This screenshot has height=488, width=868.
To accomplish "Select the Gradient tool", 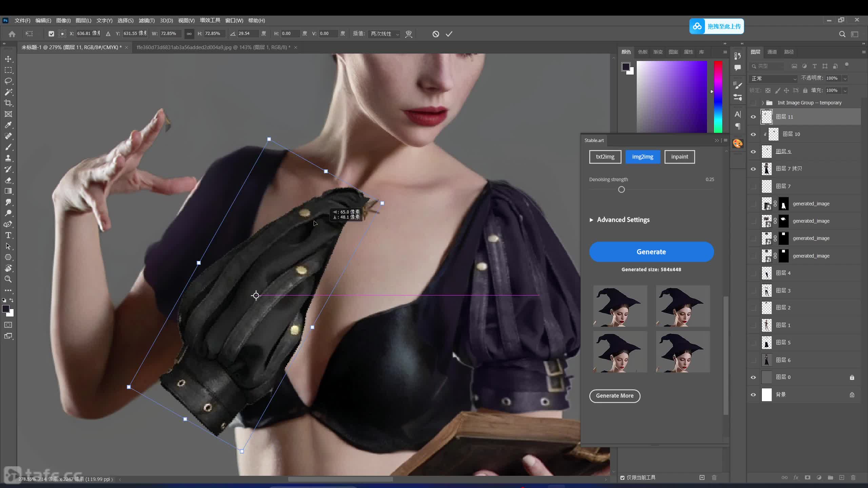I will coord(8,191).
